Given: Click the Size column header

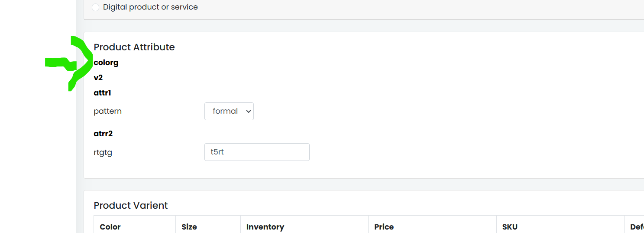Looking at the screenshot, I should click(x=189, y=226).
